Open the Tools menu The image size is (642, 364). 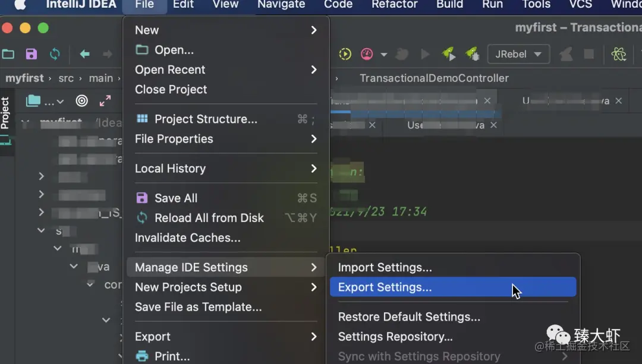click(536, 5)
